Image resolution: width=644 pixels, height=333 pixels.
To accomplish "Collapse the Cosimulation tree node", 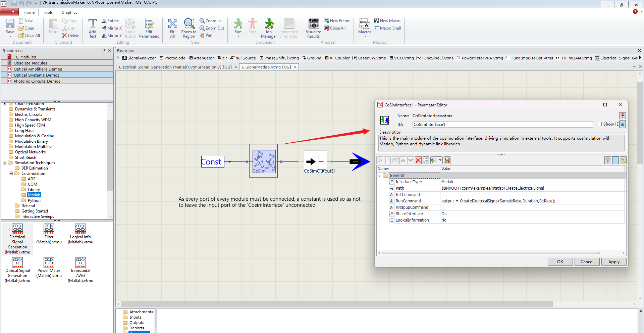I will coord(11,174).
